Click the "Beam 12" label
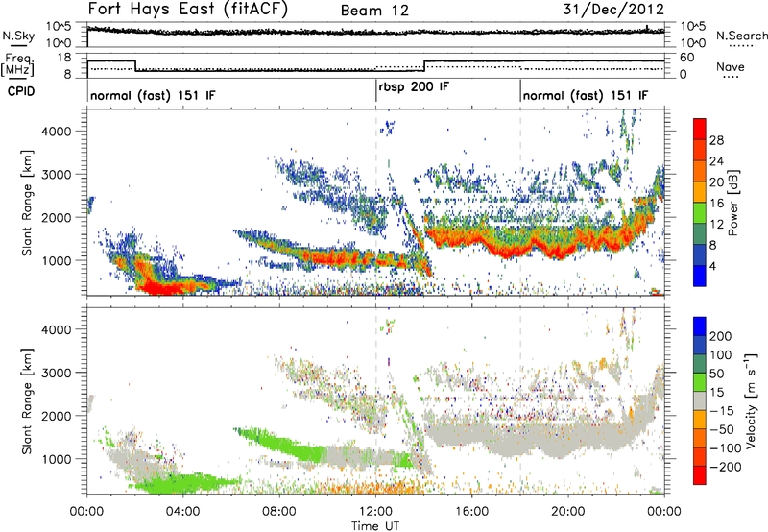 374,11
